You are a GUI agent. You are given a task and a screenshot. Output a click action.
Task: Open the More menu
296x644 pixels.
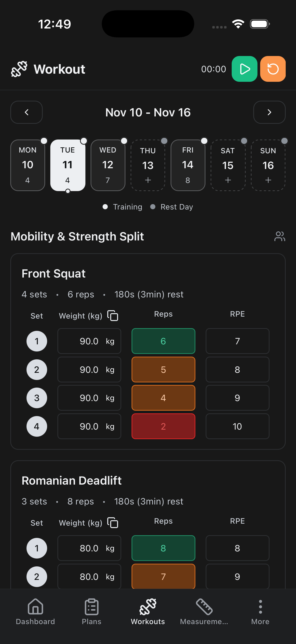pos(260,611)
